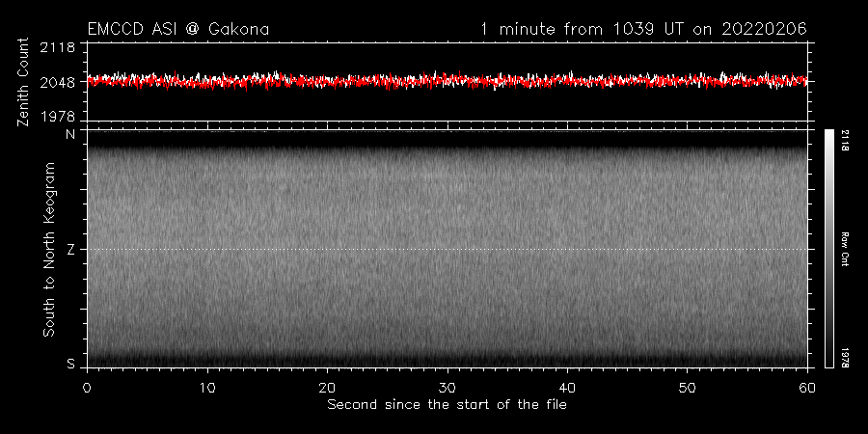Image resolution: width=868 pixels, height=434 pixels.
Task: Click the 30 second tick label
Action: click(448, 388)
